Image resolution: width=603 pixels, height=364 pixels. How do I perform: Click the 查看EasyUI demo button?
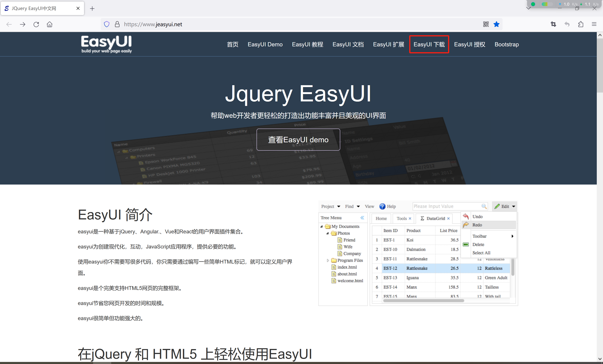coord(298,139)
